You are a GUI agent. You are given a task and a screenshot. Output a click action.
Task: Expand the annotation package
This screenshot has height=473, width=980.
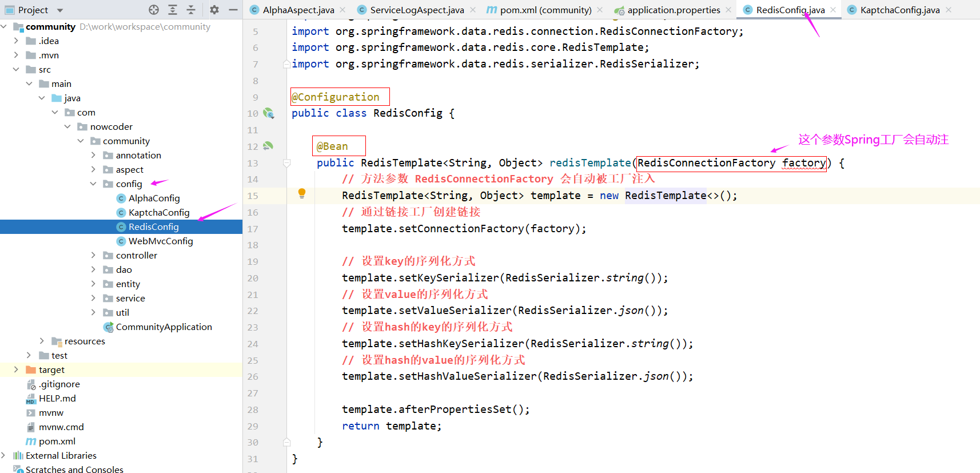tap(93, 155)
